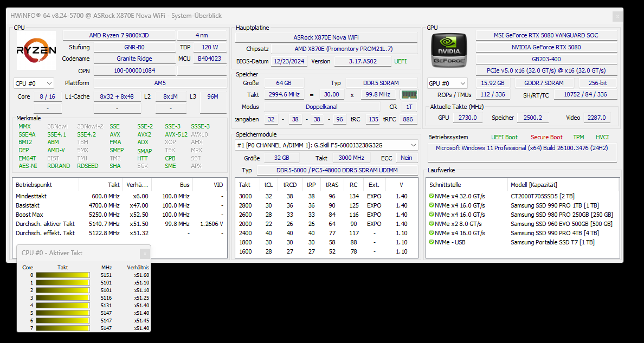Click the RDSEED feature flag
Viewport: 644px width, 343px height.
[87, 166]
